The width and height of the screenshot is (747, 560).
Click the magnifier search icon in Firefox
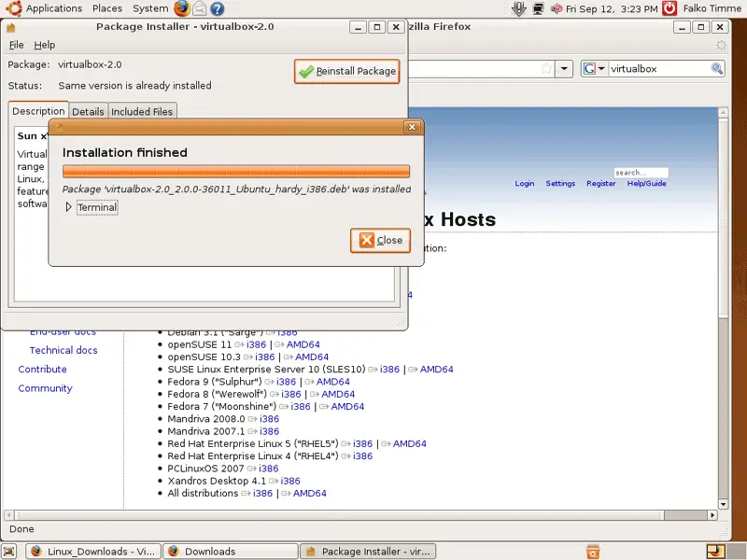click(x=717, y=69)
